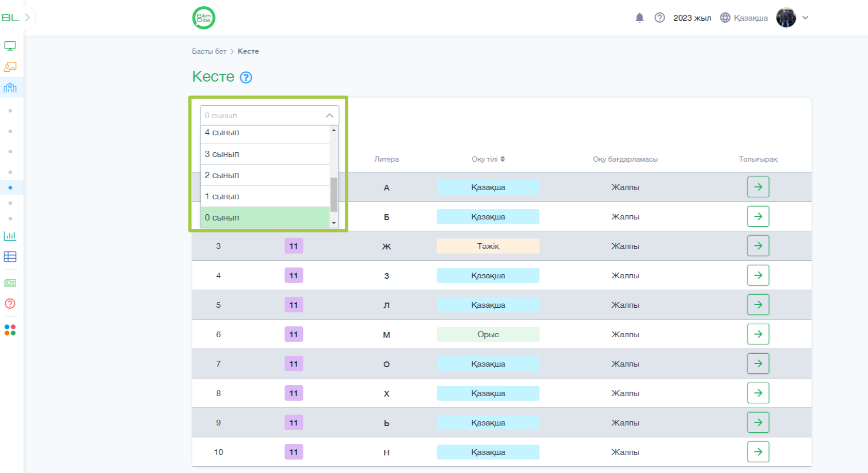The image size is (868, 473).
Task: Open details arrow for class 11 Ж
Action: coord(758,246)
